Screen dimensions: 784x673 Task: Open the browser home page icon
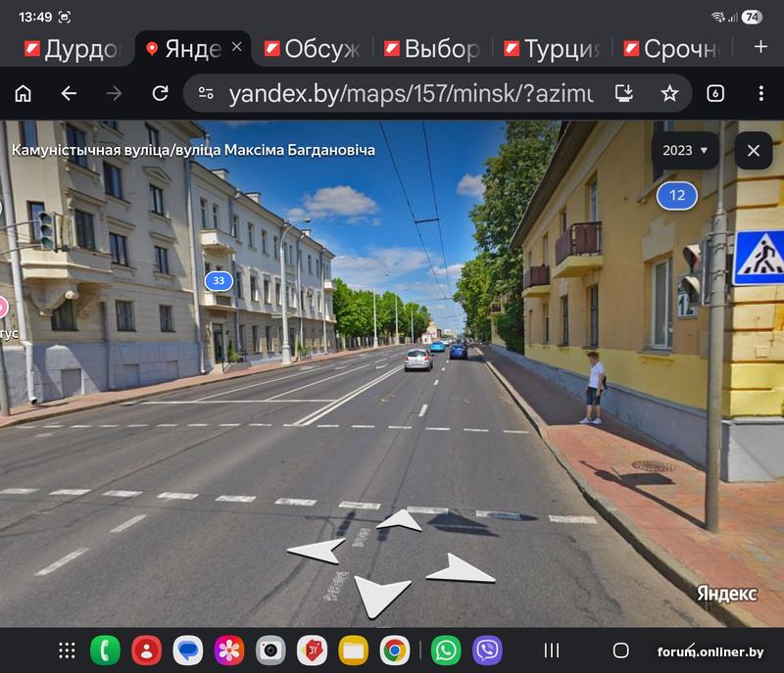click(23, 93)
